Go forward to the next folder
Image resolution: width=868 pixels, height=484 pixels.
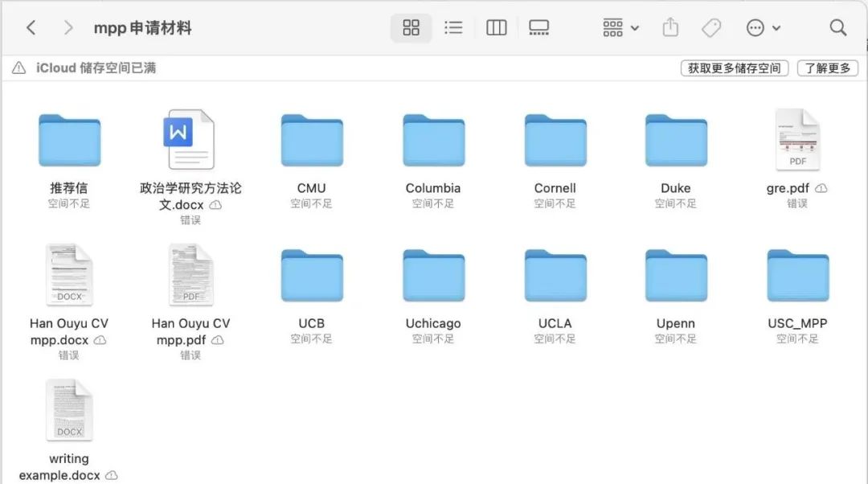pos(68,27)
